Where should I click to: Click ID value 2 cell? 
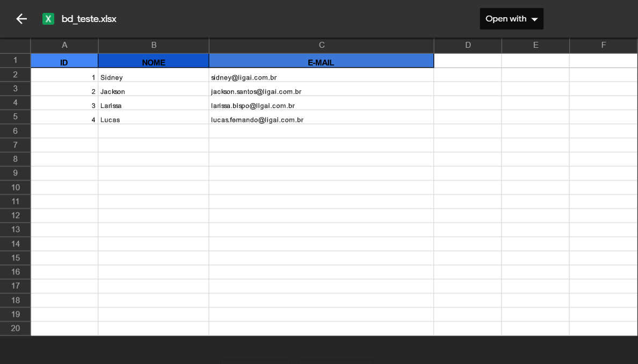pos(64,89)
